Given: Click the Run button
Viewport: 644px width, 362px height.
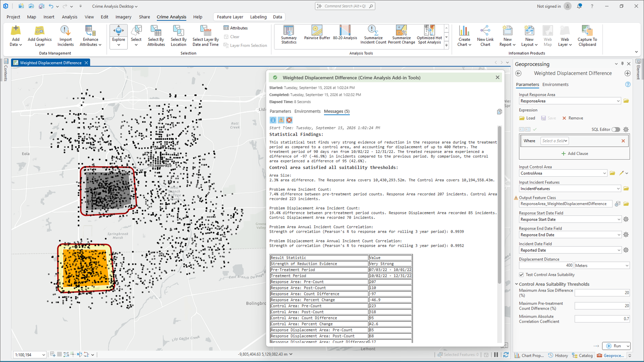Looking at the screenshot, I should point(614,346).
